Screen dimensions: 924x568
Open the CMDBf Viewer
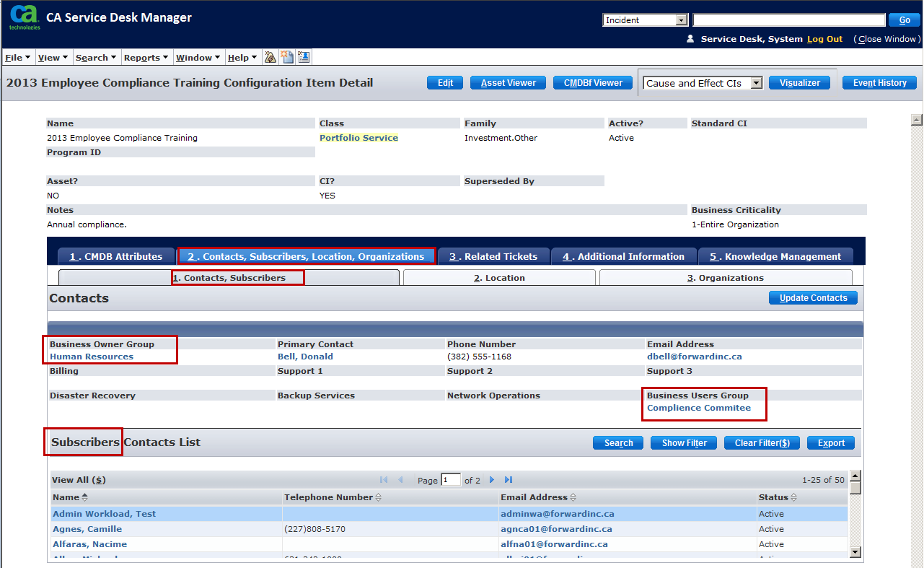(593, 83)
